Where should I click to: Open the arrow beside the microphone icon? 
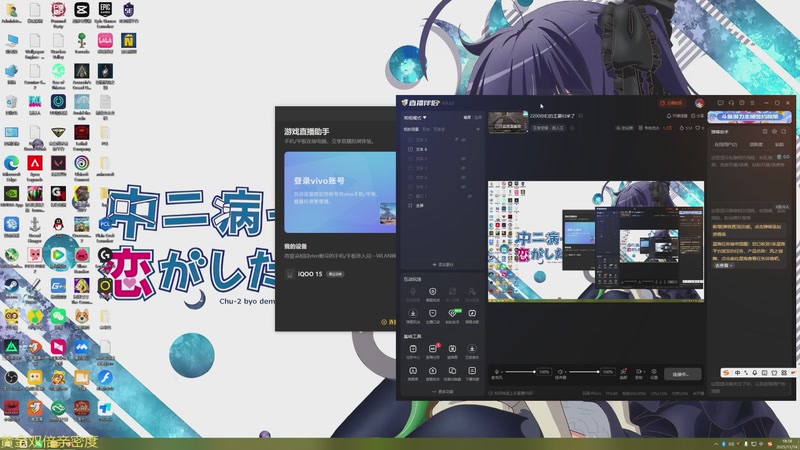point(502,372)
